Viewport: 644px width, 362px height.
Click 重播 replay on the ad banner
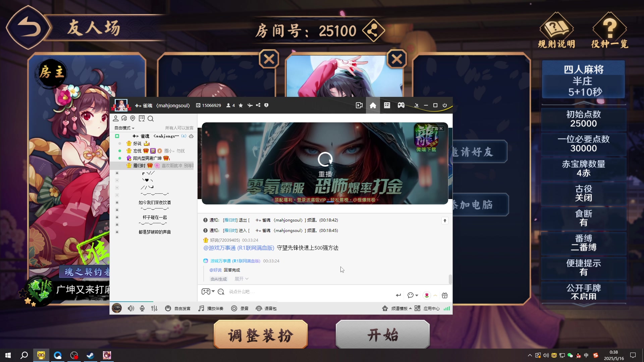coord(325,164)
